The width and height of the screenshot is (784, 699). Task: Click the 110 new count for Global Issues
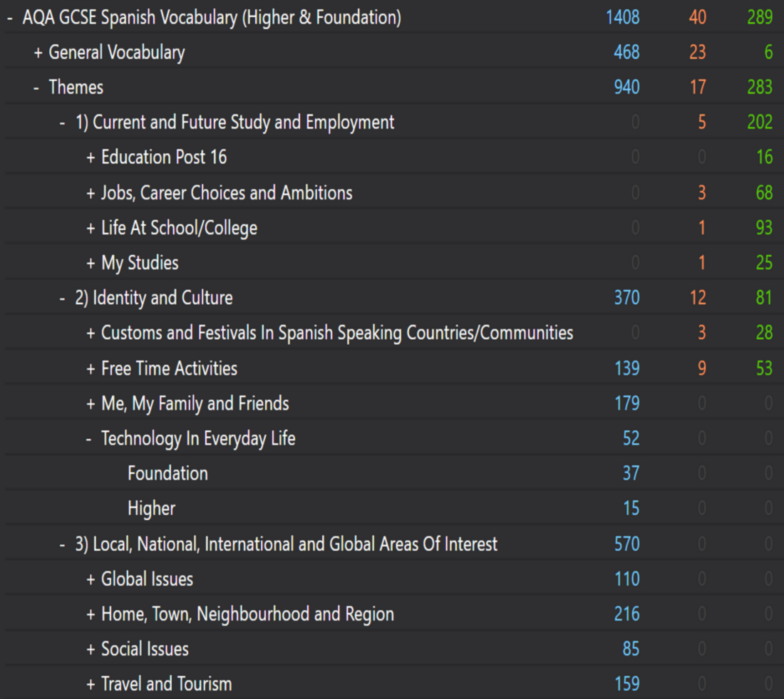point(626,579)
